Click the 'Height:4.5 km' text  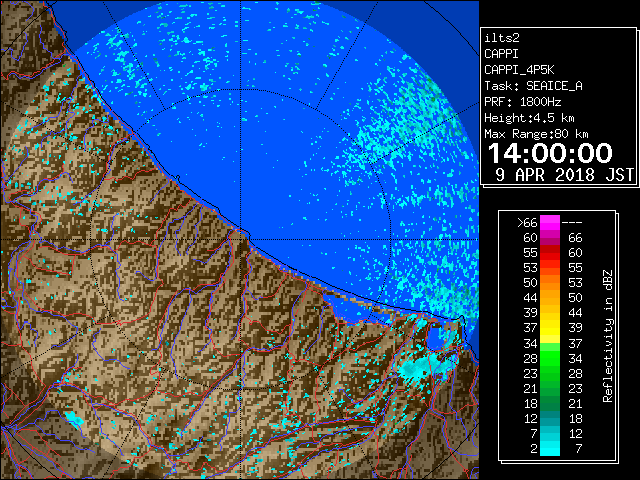point(529,118)
